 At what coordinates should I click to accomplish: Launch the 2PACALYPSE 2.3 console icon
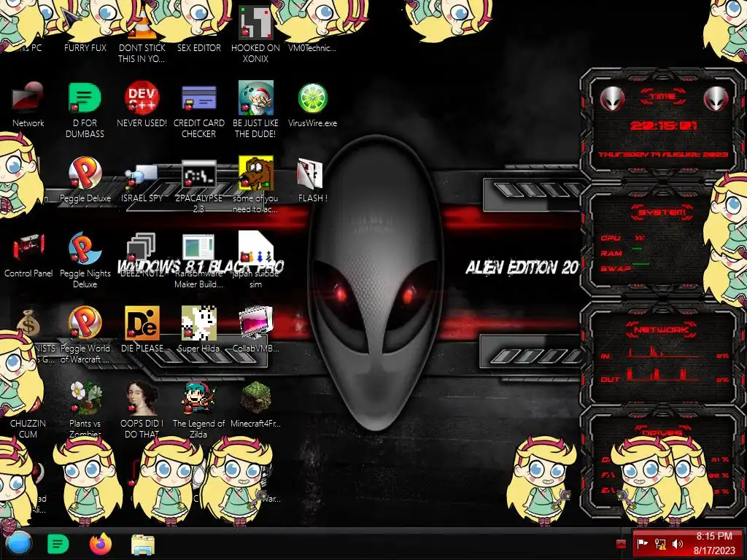(198, 174)
